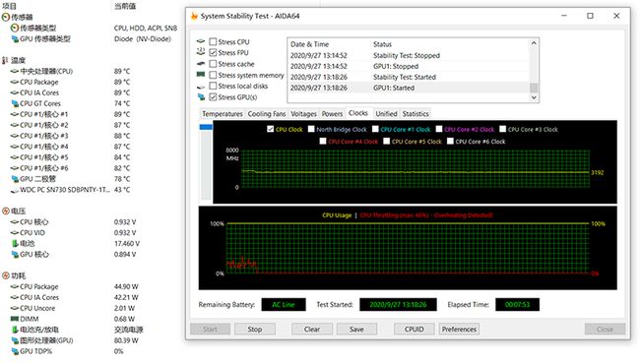
Task: Click the Stress system memory RAM icon
Action: [201, 75]
